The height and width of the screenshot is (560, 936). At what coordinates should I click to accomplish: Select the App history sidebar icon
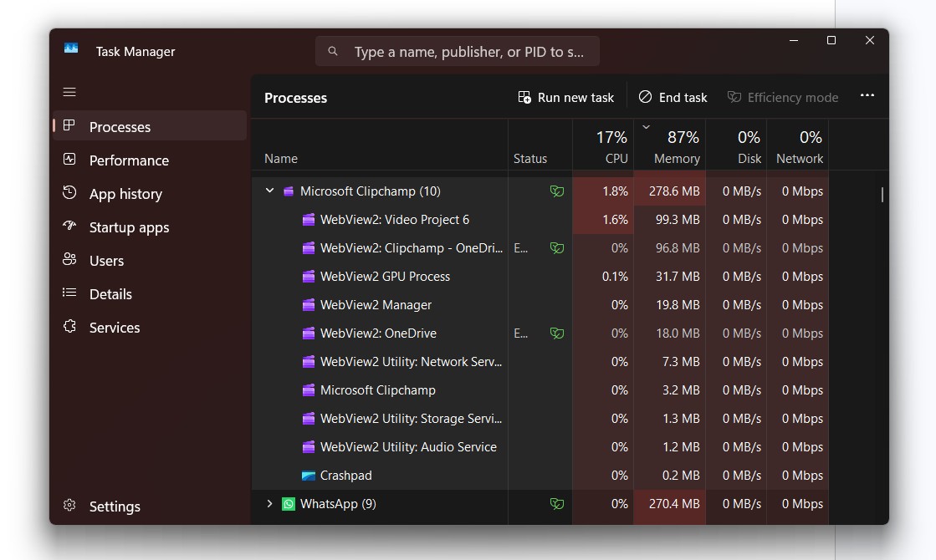click(69, 193)
